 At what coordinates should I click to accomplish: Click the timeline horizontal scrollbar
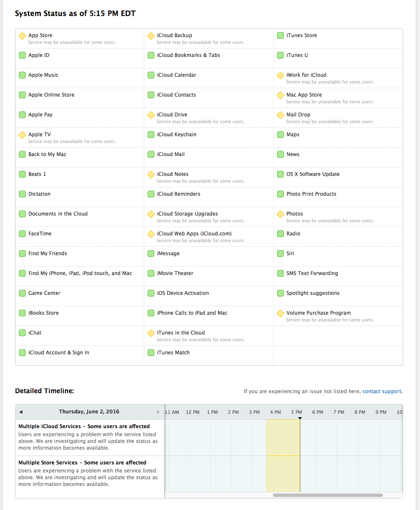pos(328,495)
